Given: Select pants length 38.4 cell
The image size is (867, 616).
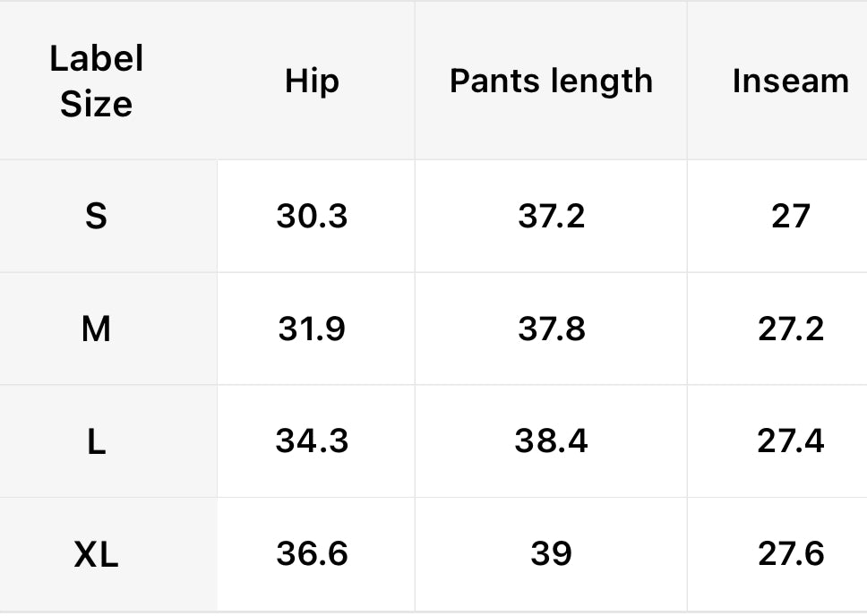Looking at the screenshot, I should coord(551,441).
